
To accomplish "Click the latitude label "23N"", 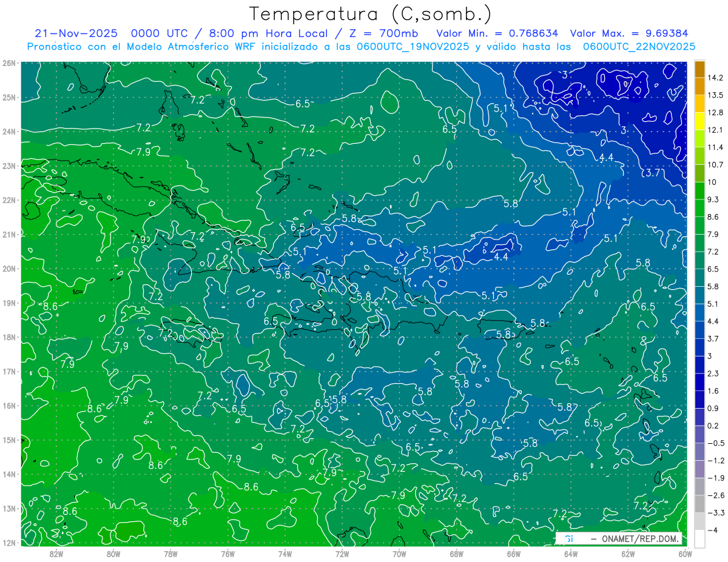I will pyautogui.click(x=9, y=166).
